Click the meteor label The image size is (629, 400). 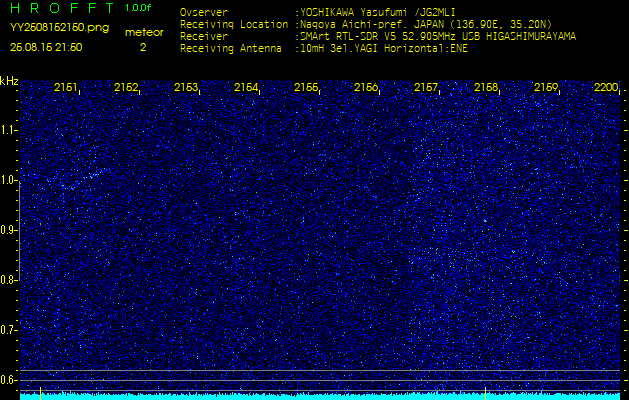(x=144, y=33)
